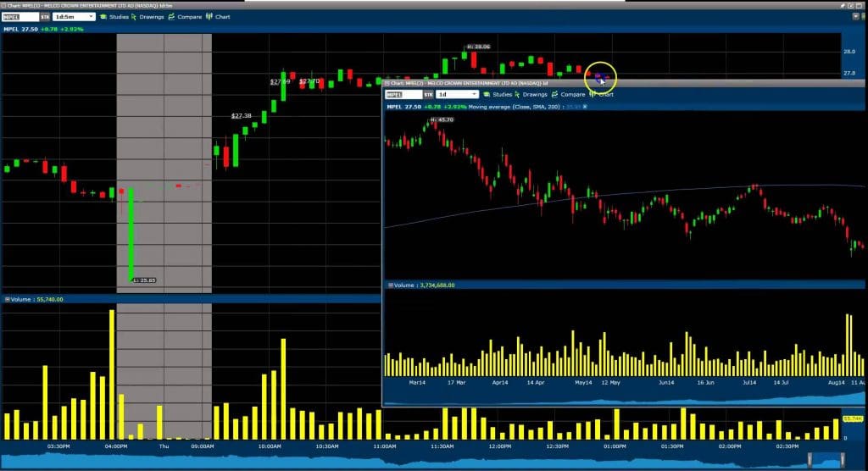Image resolution: width=868 pixels, height=471 pixels.
Task: Collapse the Volume panel in the daily chart
Action: 391,285
